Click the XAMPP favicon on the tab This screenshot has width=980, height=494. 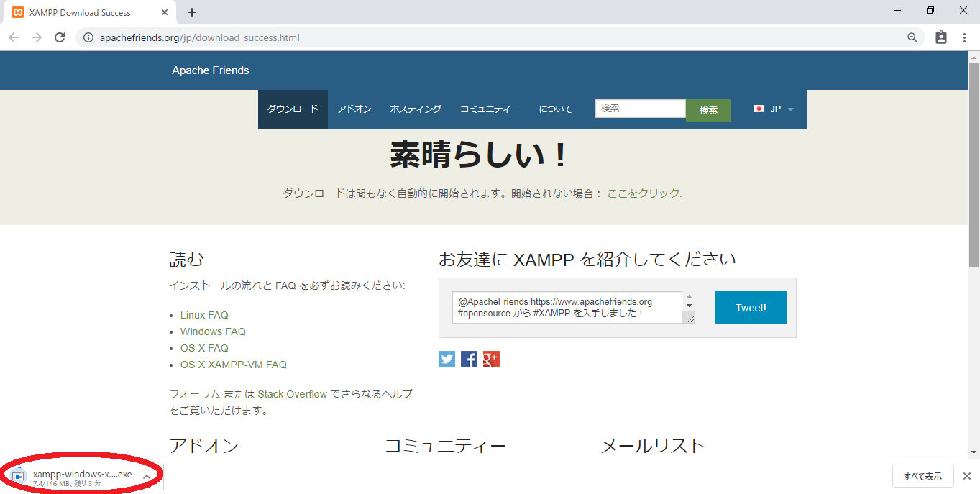(18, 12)
